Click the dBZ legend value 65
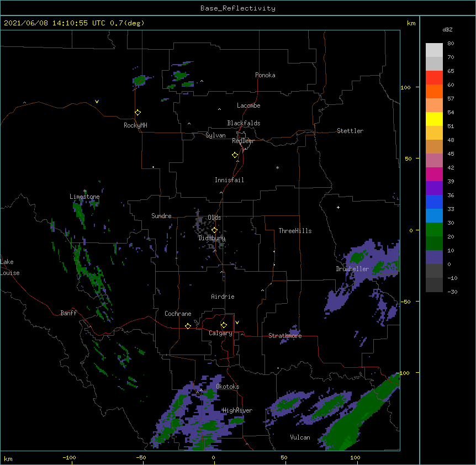The height and width of the screenshot is (465, 476). click(451, 71)
